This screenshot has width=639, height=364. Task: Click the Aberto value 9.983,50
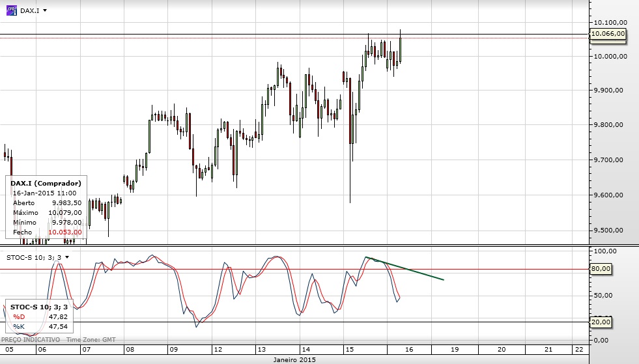pyautogui.click(x=66, y=203)
